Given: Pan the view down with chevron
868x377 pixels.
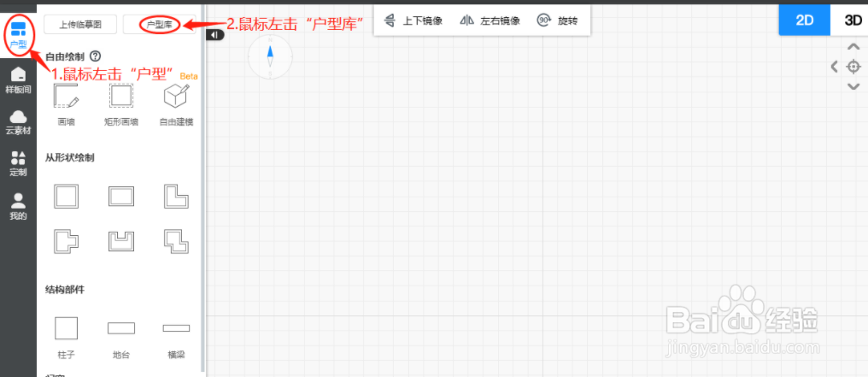Looking at the screenshot, I should pyautogui.click(x=853, y=86).
